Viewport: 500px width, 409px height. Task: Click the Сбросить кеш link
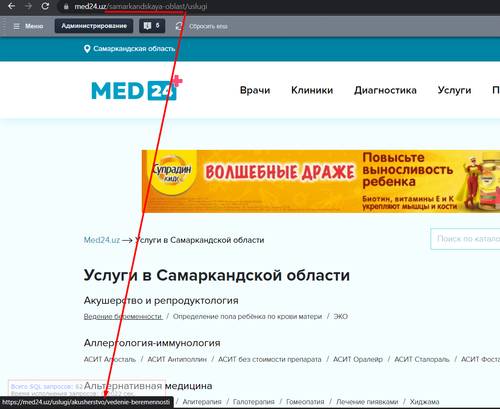[x=208, y=26]
